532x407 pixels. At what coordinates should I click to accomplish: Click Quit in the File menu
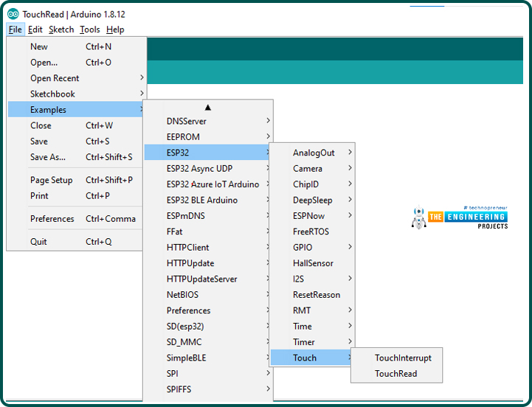[x=38, y=242]
